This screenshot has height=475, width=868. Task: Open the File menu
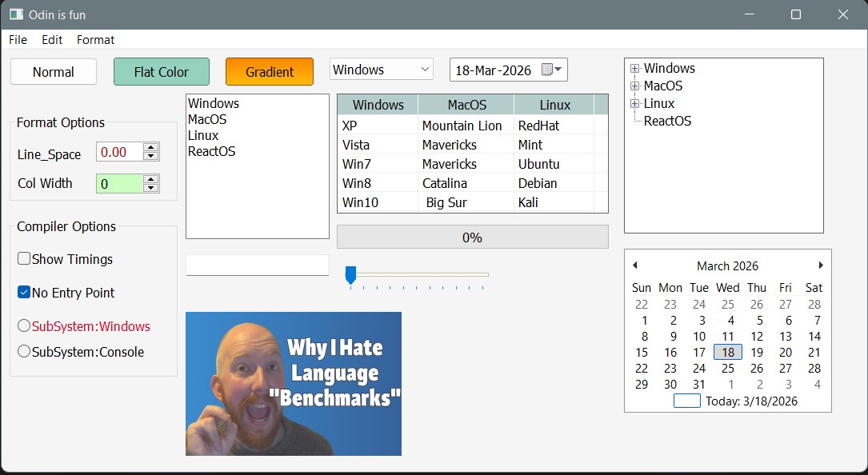click(18, 40)
